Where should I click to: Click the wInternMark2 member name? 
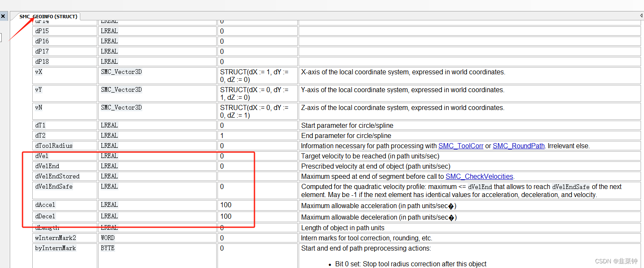point(56,238)
